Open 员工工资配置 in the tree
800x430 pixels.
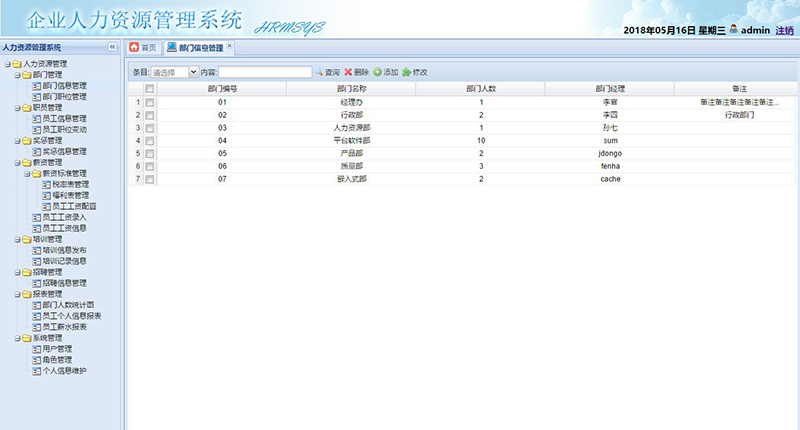point(74,207)
